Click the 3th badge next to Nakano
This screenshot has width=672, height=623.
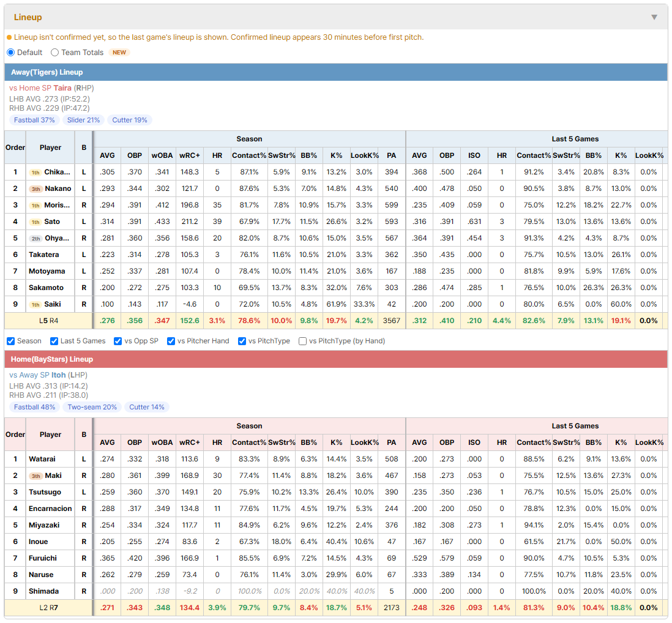(x=36, y=189)
